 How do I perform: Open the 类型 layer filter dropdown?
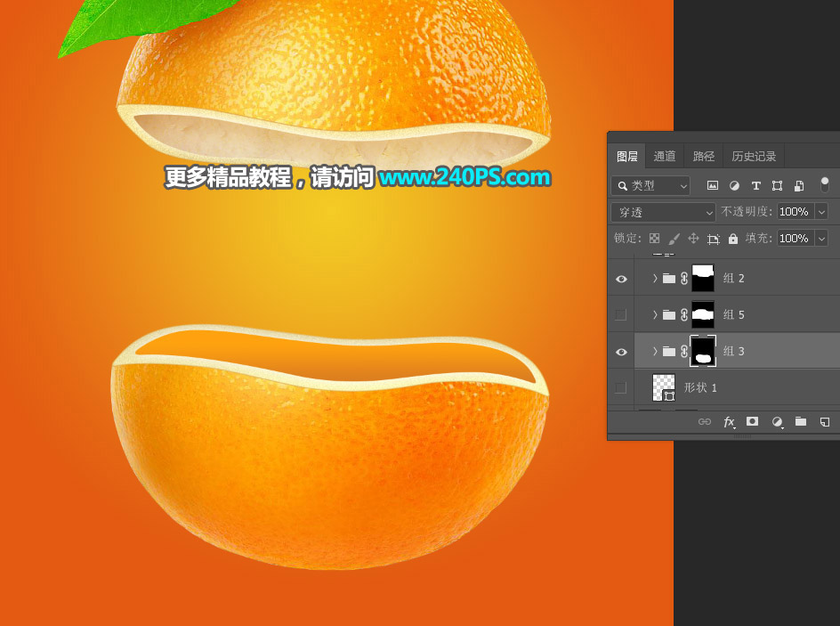(x=650, y=185)
